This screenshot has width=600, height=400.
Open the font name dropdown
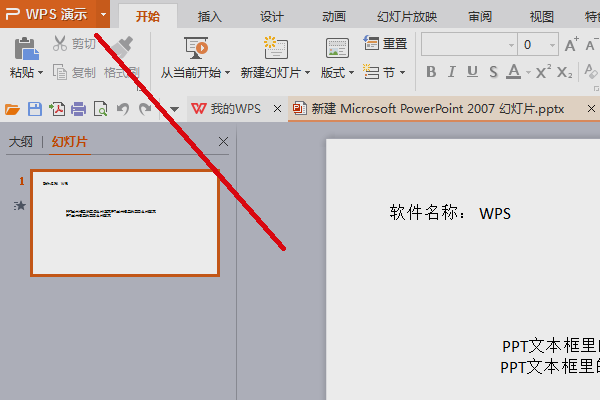(511, 45)
